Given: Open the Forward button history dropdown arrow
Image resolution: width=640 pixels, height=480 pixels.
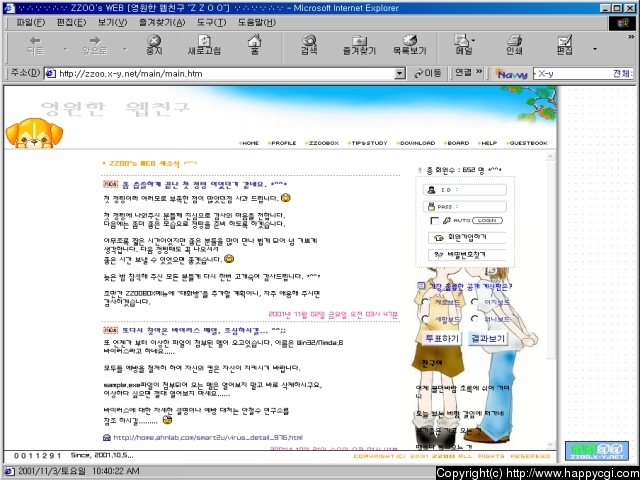Looking at the screenshot, I should (125, 49).
